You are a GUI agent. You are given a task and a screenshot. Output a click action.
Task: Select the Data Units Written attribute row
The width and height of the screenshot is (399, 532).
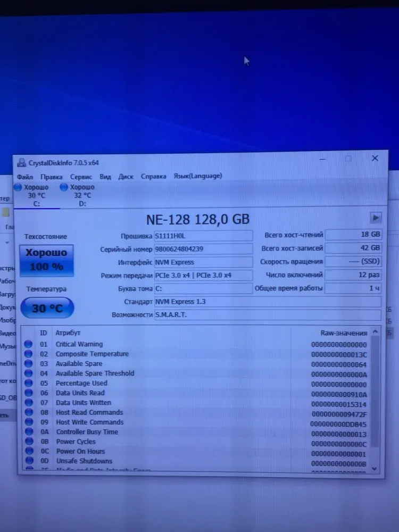[x=196, y=403]
